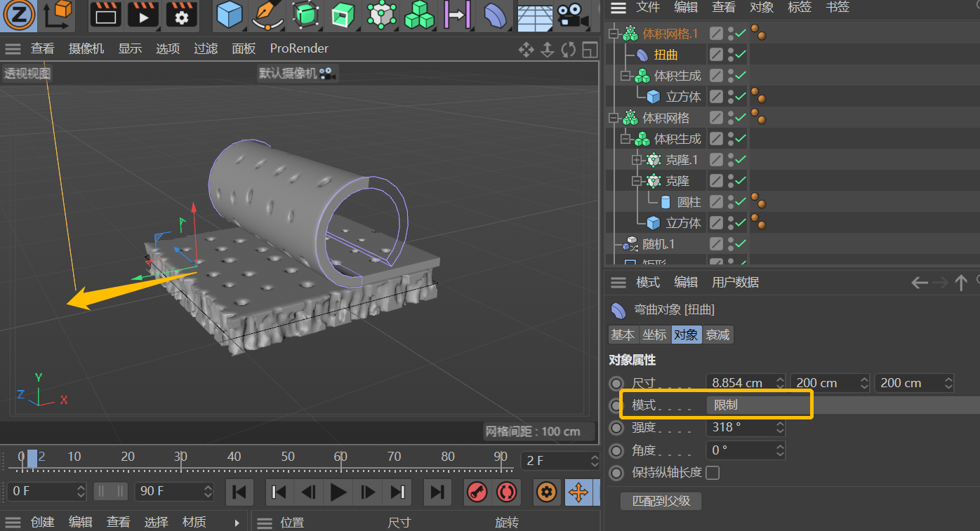Select the spline pen tool
The image size is (980, 531).
tap(266, 15)
